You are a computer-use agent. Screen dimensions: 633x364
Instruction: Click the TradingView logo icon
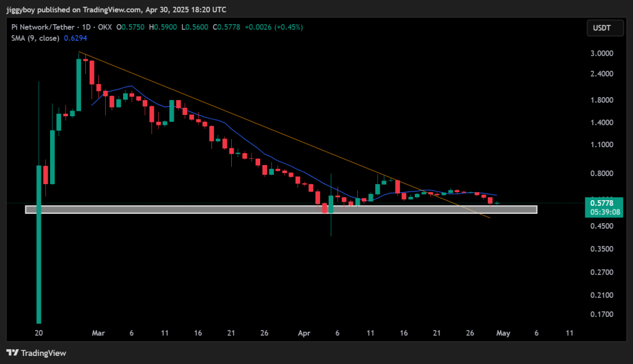coord(12,353)
